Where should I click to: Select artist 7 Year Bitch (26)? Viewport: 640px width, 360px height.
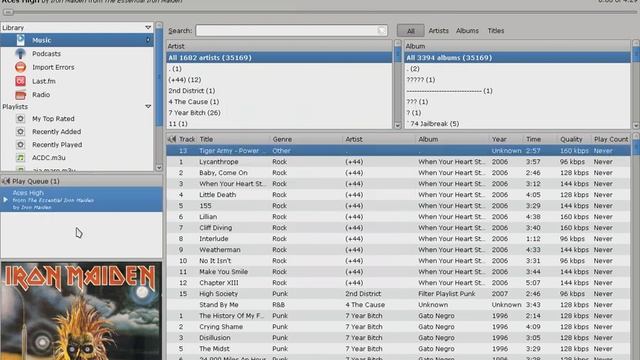pos(279,113)
